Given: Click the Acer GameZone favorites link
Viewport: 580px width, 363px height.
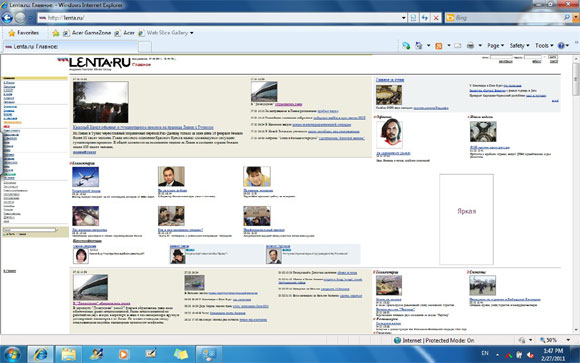Looking at the screenshot, I should (87, 33).
